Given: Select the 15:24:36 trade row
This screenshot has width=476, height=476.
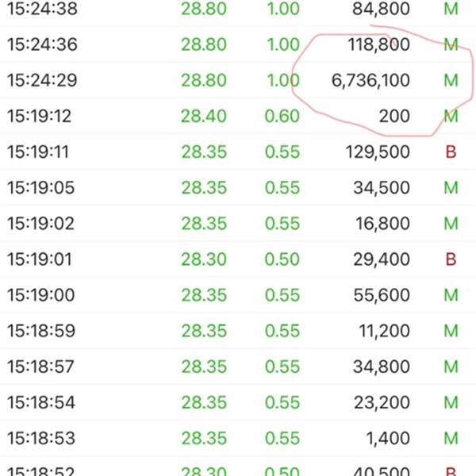Looking at the screenshot, I should [x=238, y=44].
